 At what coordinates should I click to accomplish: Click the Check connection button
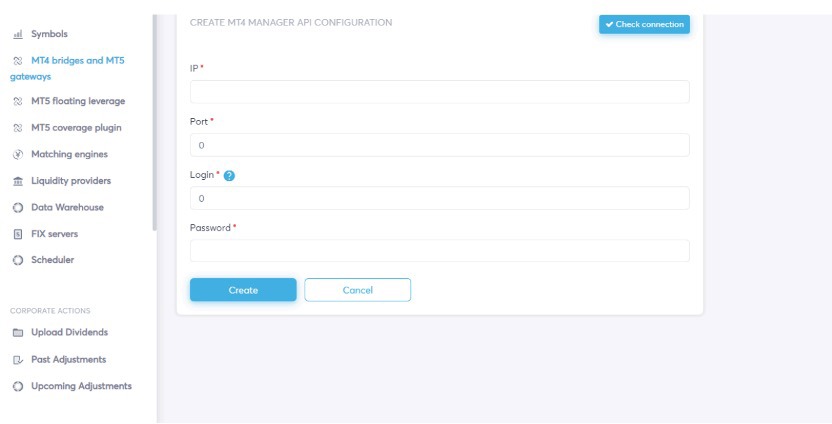click(644, 24)
